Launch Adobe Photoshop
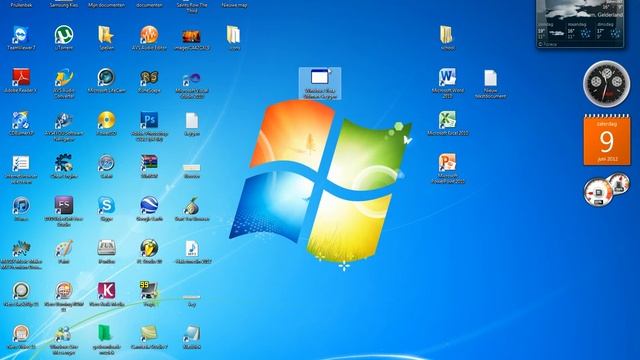640x360 pixels. (x=149, y=120)
